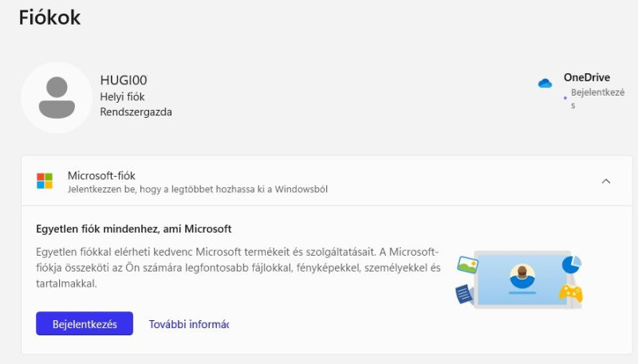Open the OneDrive cloud icon
The width and height of the screenshot is (638, 364).
point(545,84)
